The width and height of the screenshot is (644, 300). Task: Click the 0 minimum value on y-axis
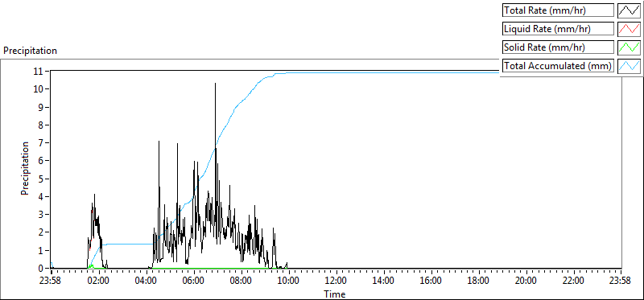[41, 269]
